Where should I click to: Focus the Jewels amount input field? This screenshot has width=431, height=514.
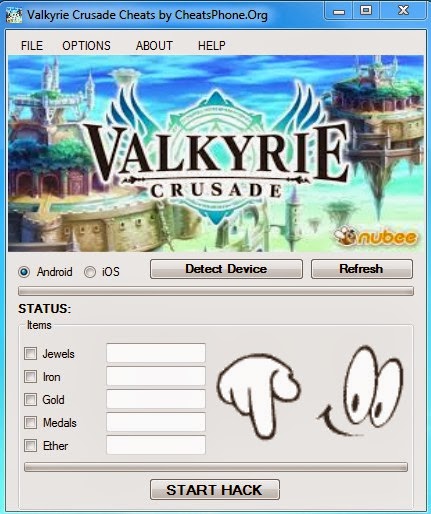(156, 353)
